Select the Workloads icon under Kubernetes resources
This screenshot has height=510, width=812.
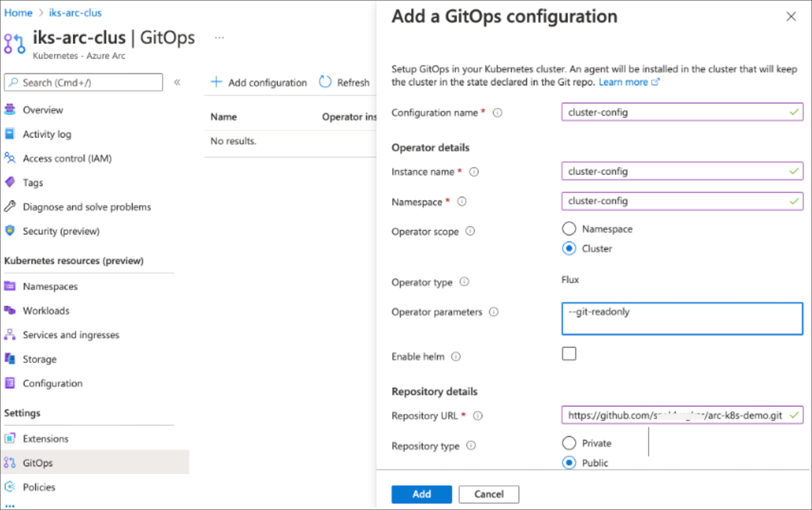click(10, 311)
